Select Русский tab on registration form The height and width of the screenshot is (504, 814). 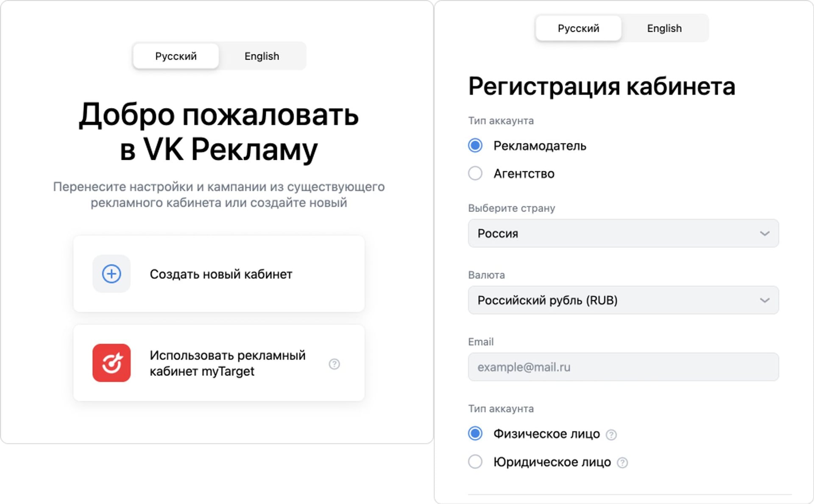click(x=578, y=28)
